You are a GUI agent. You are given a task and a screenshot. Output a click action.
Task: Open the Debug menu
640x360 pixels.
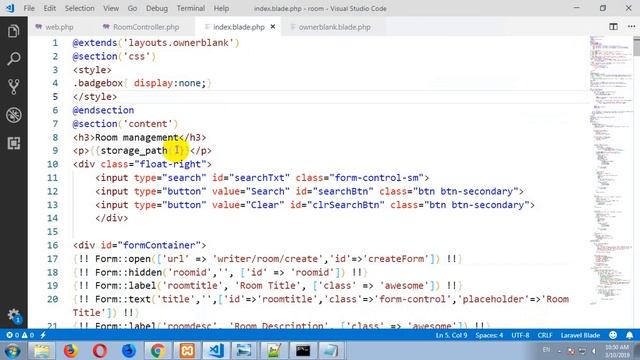(157, 8)
